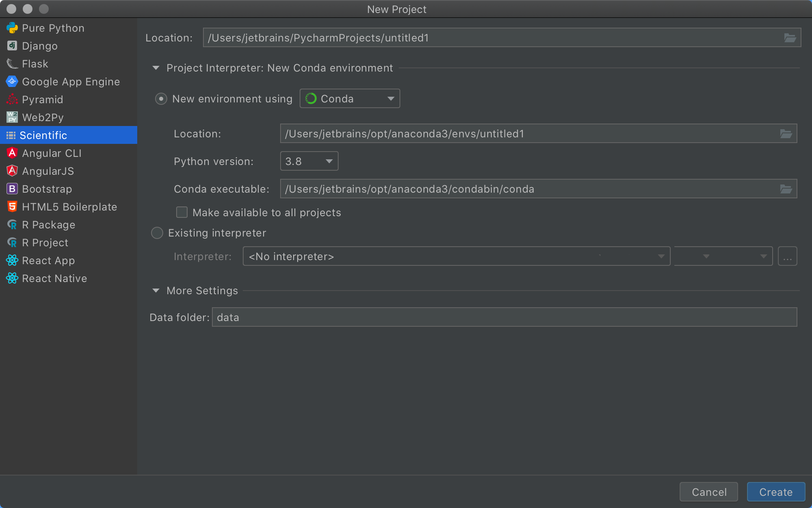Select the HTML5 Boilerplate icon

(x=12, y=206)
